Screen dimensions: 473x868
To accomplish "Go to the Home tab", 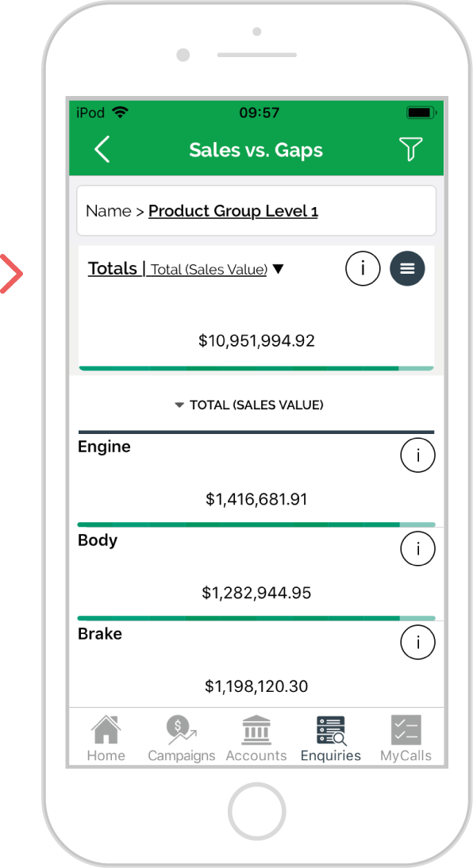I will [x=106, y=739].
